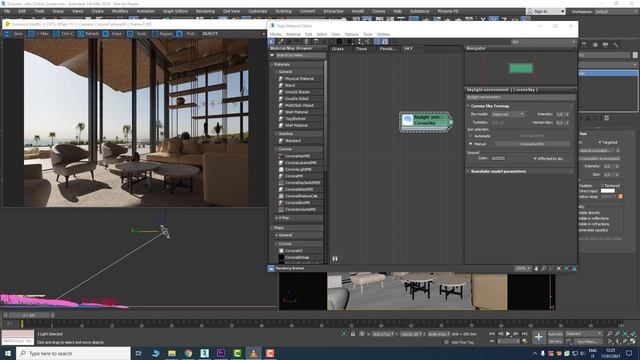Click the Windows taskbar search box
The width and height of the screenshot is (640, 360).
pos(73,353)
